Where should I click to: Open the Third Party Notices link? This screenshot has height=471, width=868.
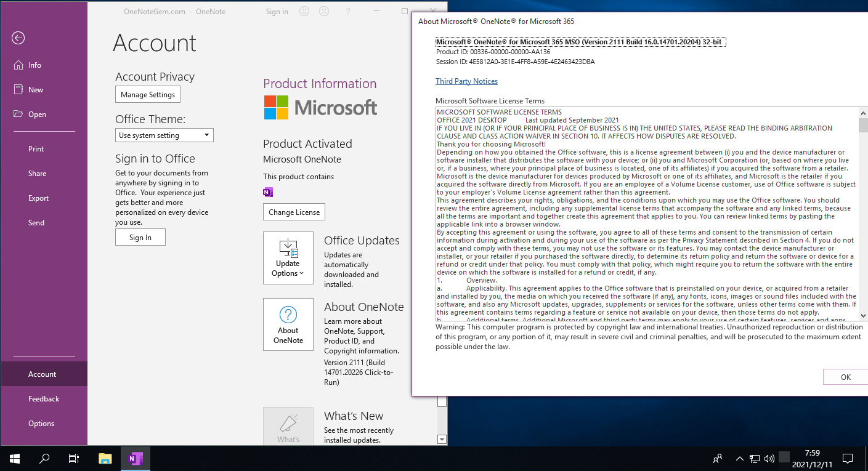click(466, 81)
